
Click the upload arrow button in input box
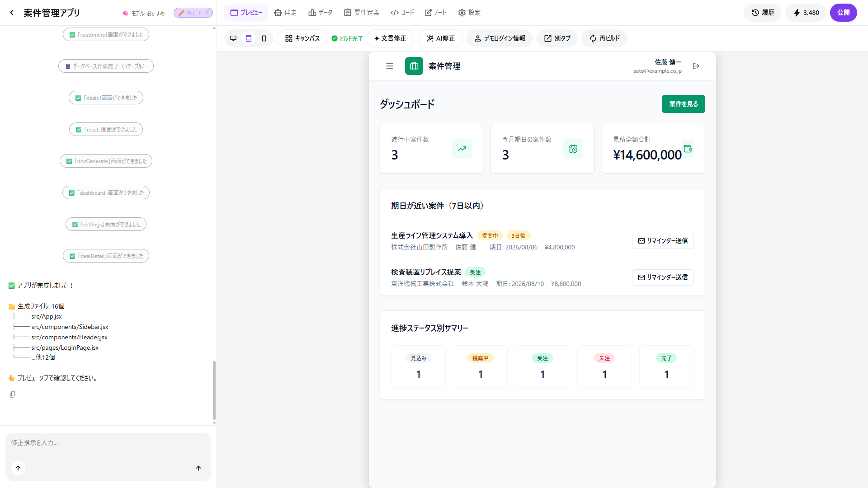(x=18, y=468)
